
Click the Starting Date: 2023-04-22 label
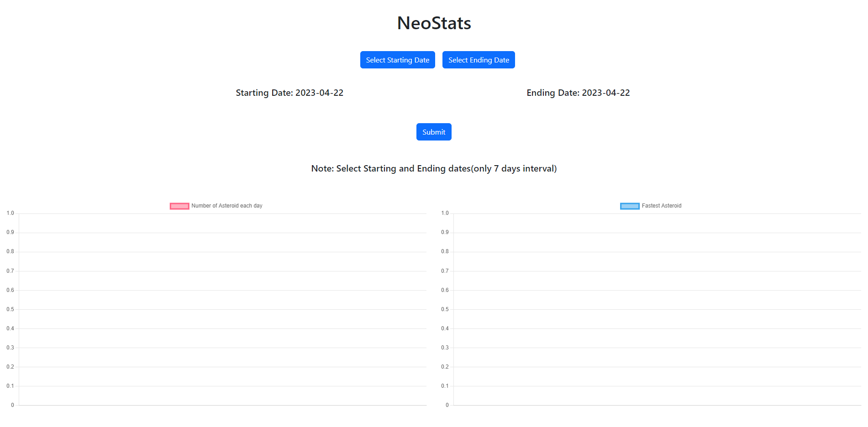tap(289, 93)
